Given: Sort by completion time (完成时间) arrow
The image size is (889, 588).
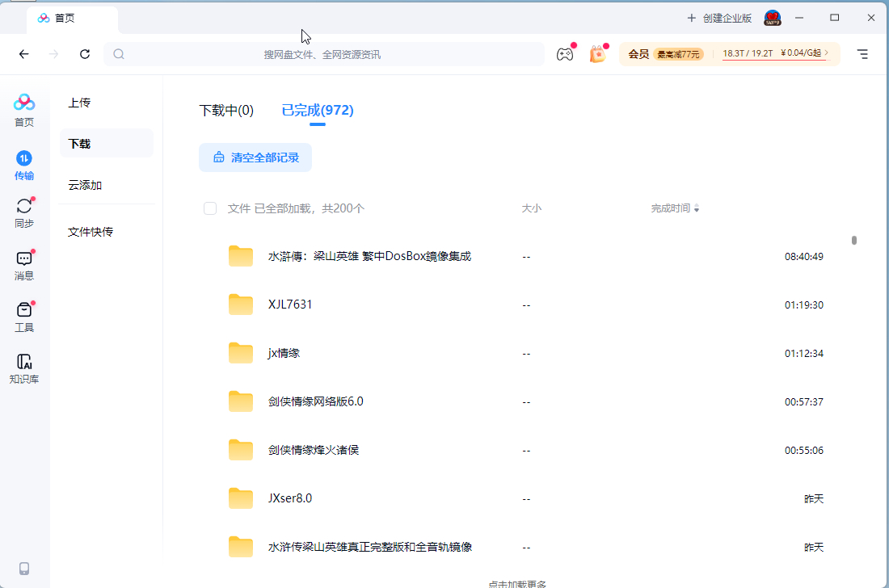Looking at the screenshot, I should coord(697,208).
